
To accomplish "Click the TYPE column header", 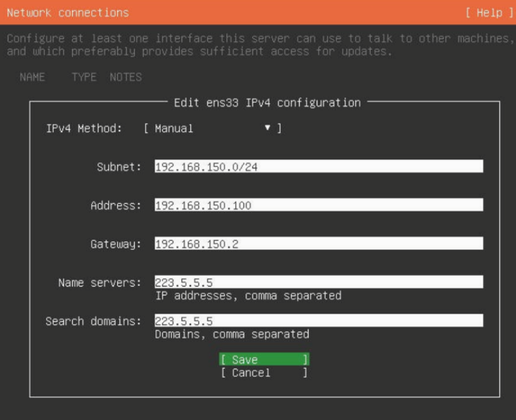I will tap(84, 77).
